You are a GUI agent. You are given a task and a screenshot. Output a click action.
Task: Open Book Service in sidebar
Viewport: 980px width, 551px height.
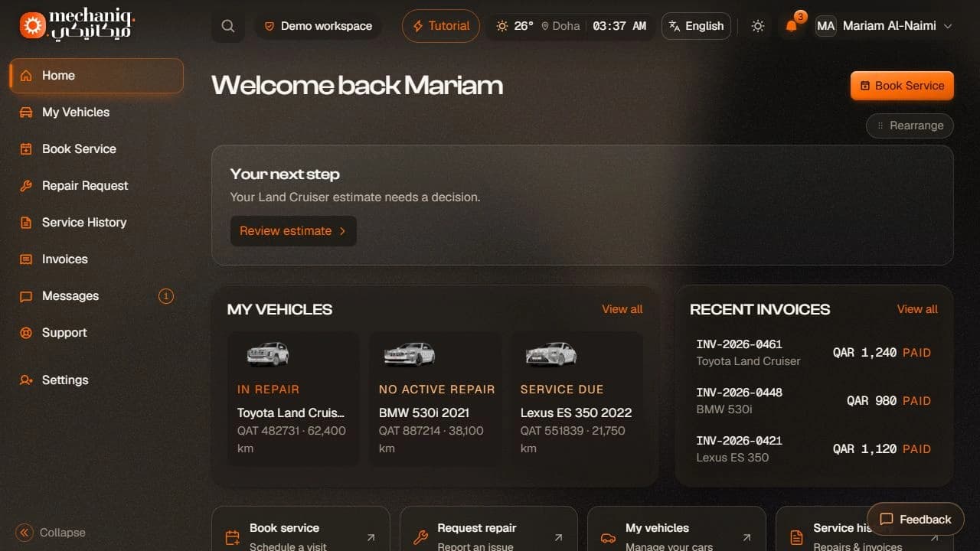point(96,149)
